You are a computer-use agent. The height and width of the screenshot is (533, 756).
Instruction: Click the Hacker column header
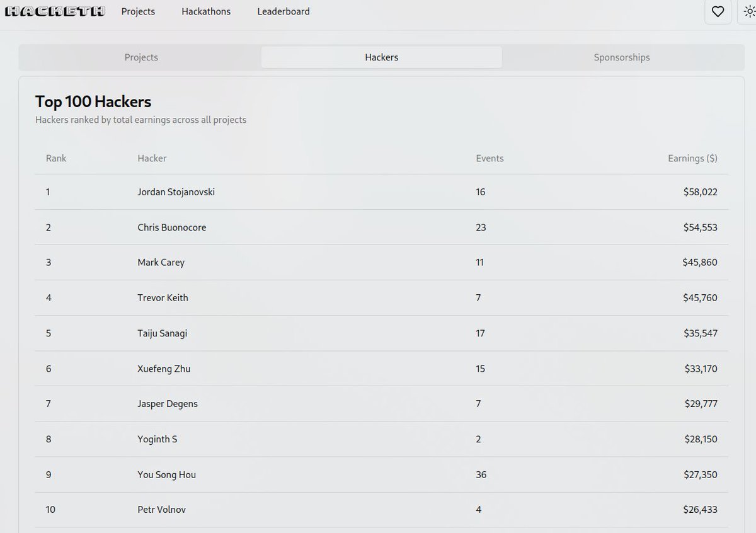(x=152, y=158)
